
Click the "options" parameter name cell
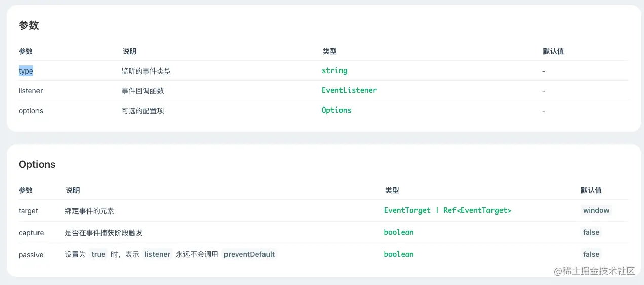pyautogui.click(x=31, y=111)
